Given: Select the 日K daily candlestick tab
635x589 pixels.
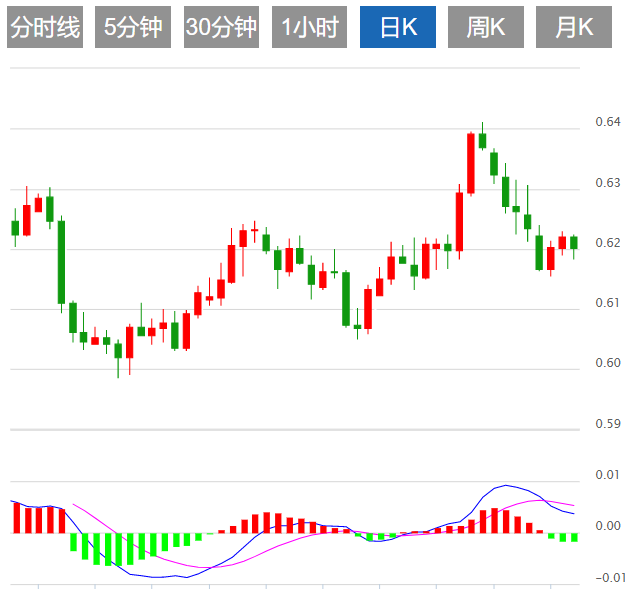Looking at the screenshot, I should (398, 27).
